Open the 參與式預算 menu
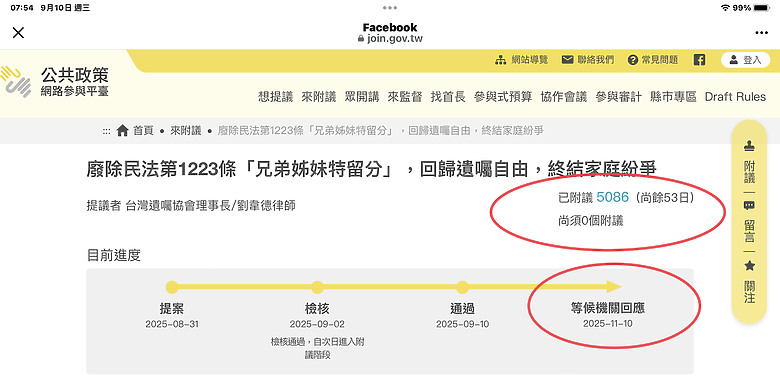The width and height of the screenshot is (780, 389). point(503,97)
